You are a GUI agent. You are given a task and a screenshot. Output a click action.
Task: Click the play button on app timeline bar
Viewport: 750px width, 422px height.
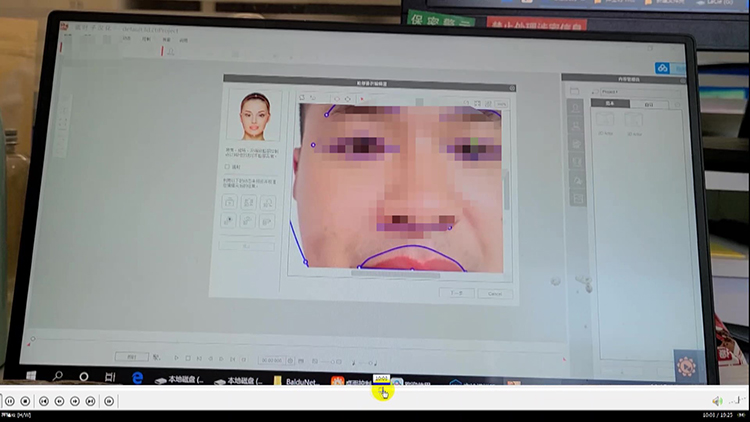pyautogui.click(x=176, y=357)
